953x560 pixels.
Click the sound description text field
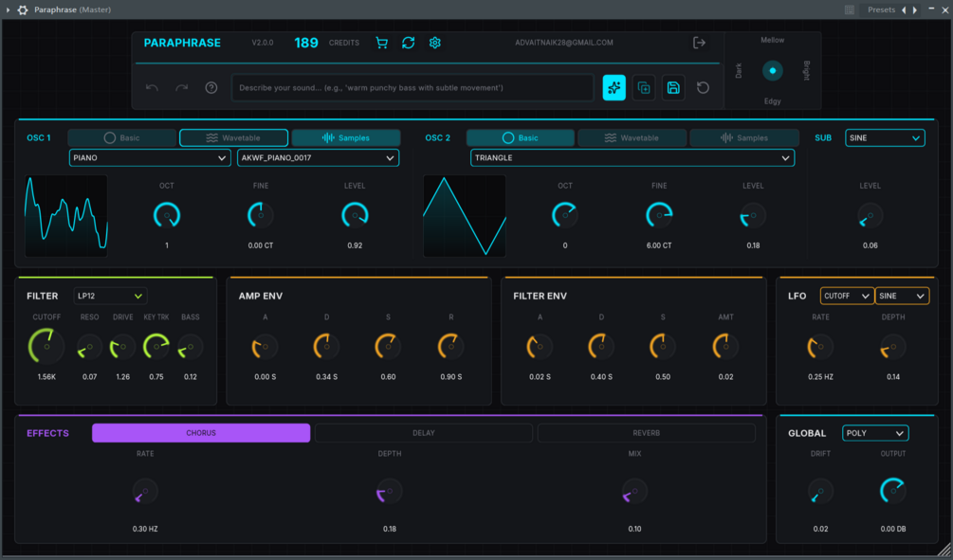point(412,87)
